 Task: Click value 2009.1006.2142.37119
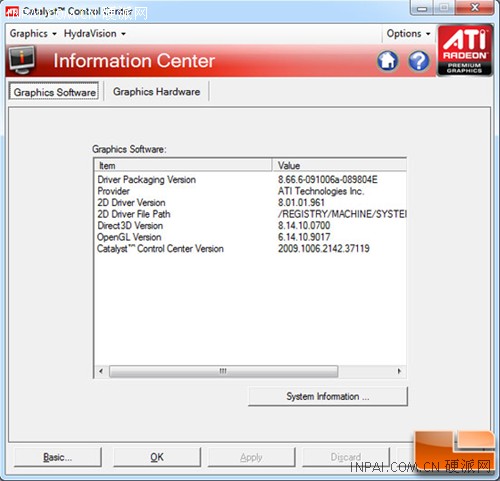(324, 249)
